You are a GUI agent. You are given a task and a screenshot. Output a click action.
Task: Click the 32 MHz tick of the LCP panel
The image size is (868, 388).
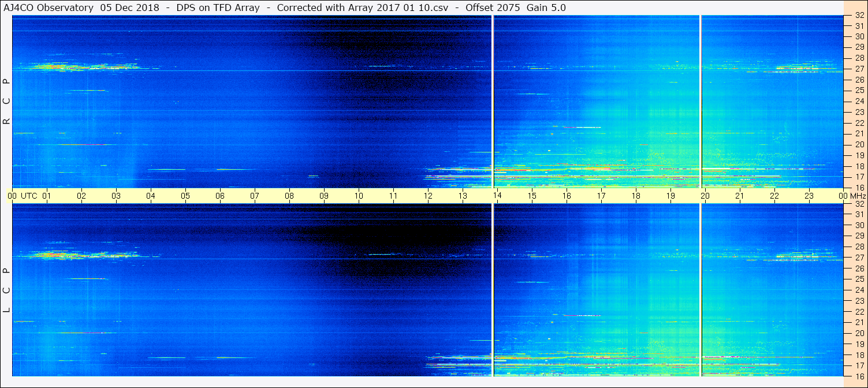pyautogui.click(x=859, y=204)
